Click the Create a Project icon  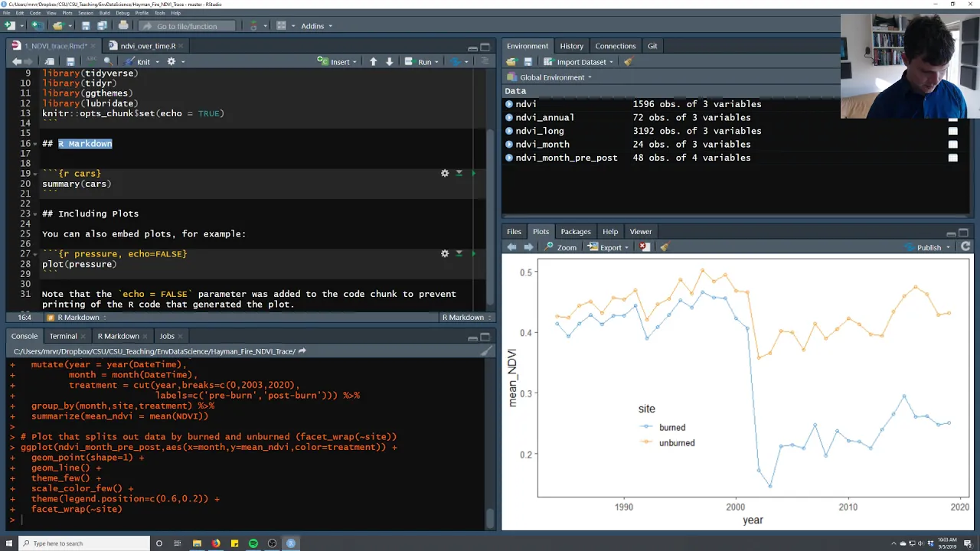tap(37, 26)
